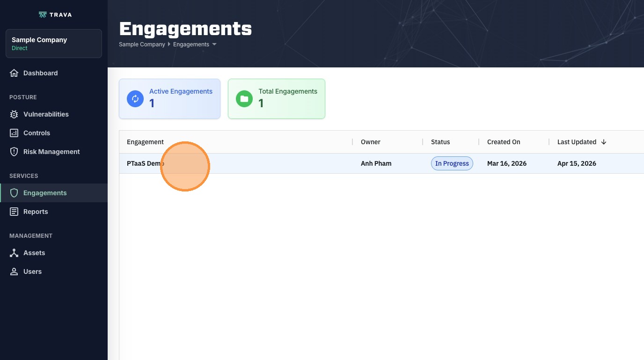Click the Reports document icon
The height and width of the screenshot is (360, 644).
pyautogui.click(x=14, y=212)
